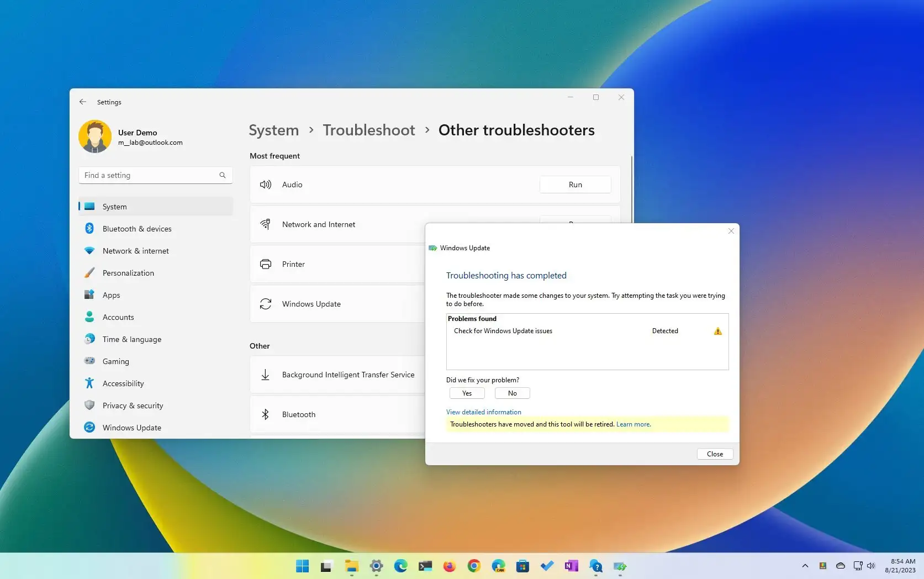Open Network & internet settings
The image size is (924, 579).
click(135, 250)
